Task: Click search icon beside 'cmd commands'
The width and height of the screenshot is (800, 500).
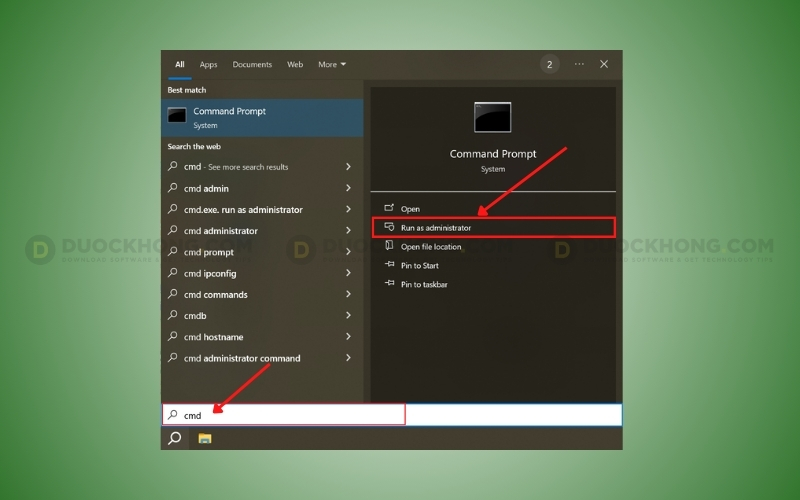Action: (172, 294)
